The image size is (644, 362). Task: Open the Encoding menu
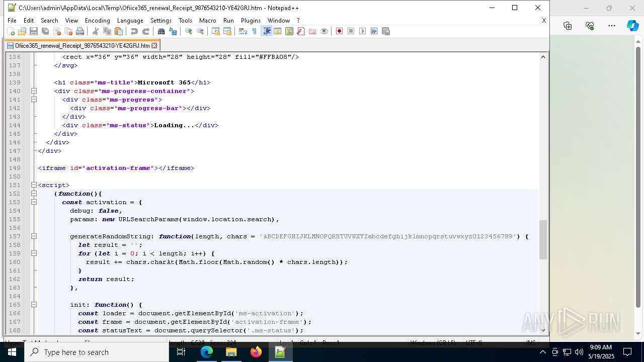[x=97, y=21]
